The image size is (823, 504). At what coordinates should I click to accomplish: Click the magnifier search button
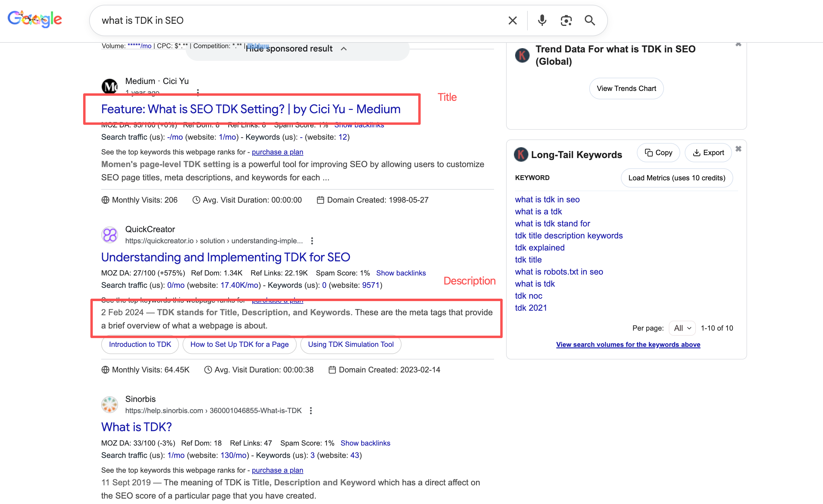pyautogui.click(x=590, y=20)
